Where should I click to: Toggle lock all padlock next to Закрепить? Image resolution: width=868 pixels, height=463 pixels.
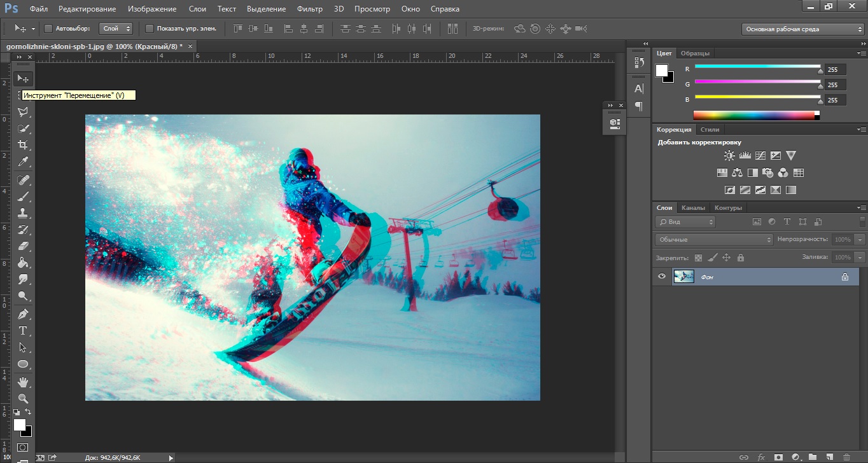coord(740,258)
